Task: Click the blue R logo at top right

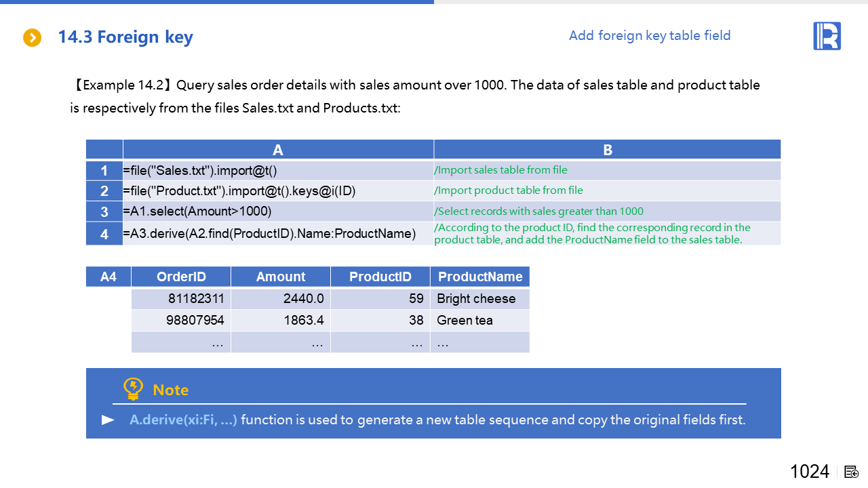Action: pyautogui.click(x=827, y=36)
